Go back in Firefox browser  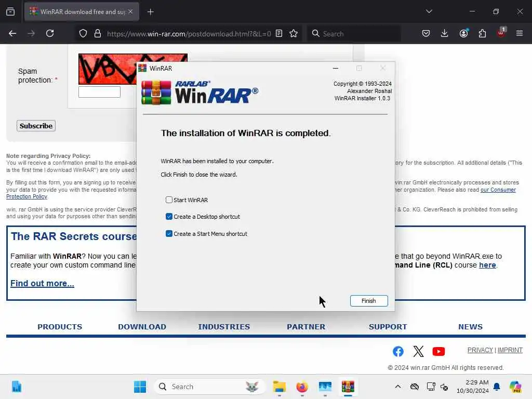(x=12, y=33)
